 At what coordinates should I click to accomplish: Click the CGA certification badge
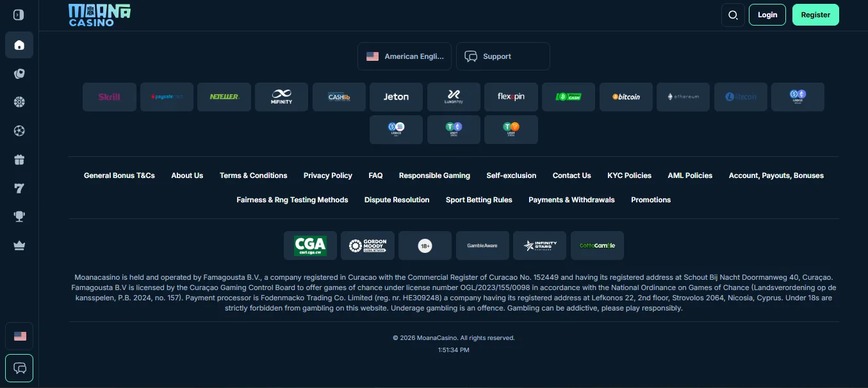coord(311,245)
